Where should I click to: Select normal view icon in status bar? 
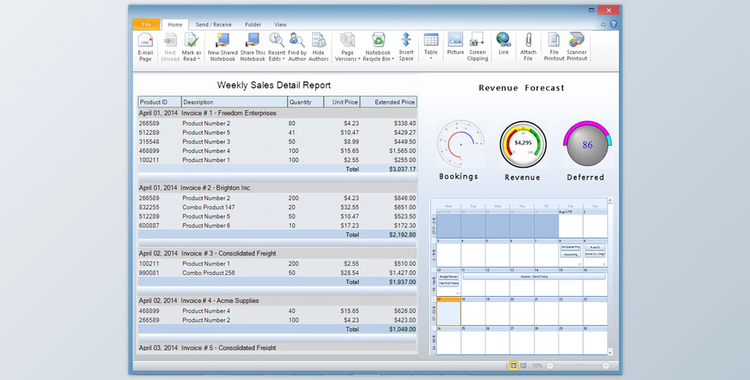click(x=513, y=366)
